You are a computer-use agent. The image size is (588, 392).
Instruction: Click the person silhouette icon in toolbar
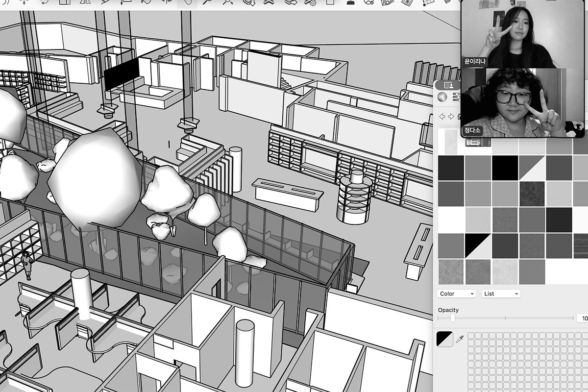point(350,2)
